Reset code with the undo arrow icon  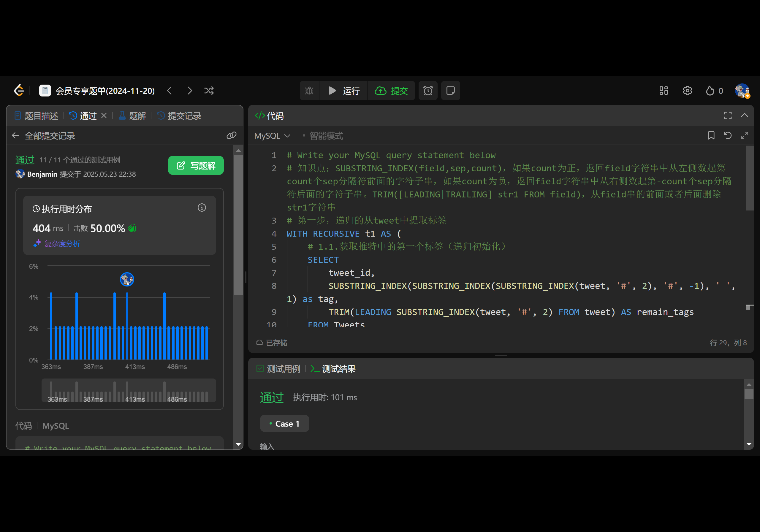pyautogui.click(x=728, y=135)
